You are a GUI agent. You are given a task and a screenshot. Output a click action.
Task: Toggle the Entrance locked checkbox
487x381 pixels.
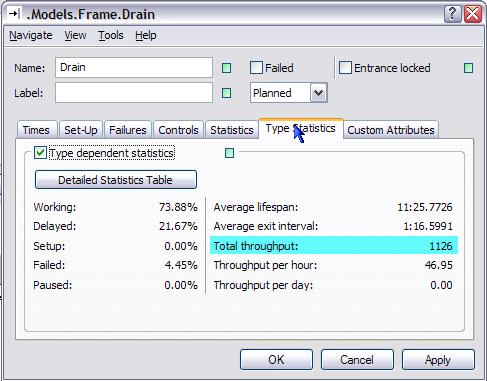345,68
